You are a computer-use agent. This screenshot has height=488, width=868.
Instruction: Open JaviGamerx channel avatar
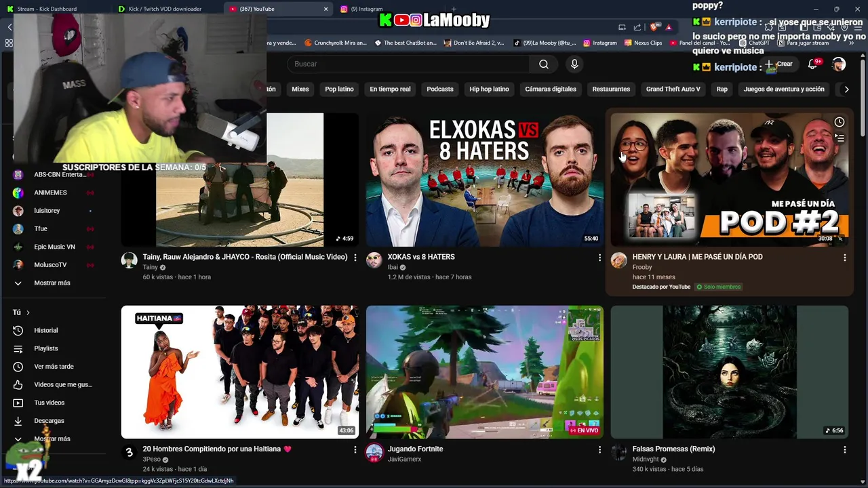point(374,453)
